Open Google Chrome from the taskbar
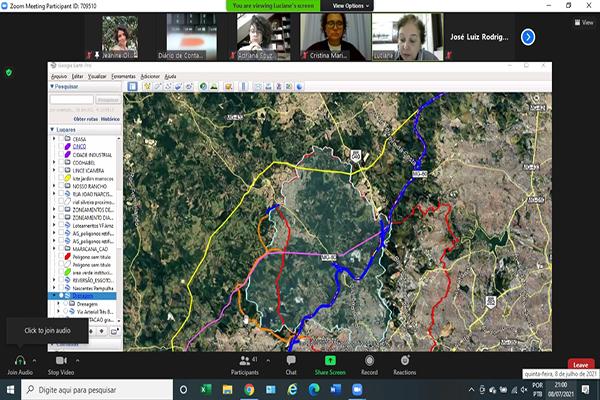Image resolution: width=600 pixels, height=400 pixels. coord(249,390)
